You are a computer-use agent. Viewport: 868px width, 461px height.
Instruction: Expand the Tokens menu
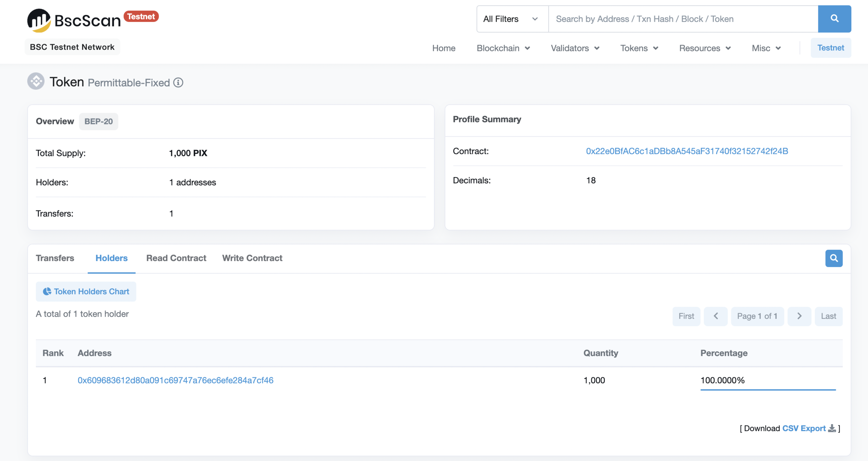click(639, 48)
